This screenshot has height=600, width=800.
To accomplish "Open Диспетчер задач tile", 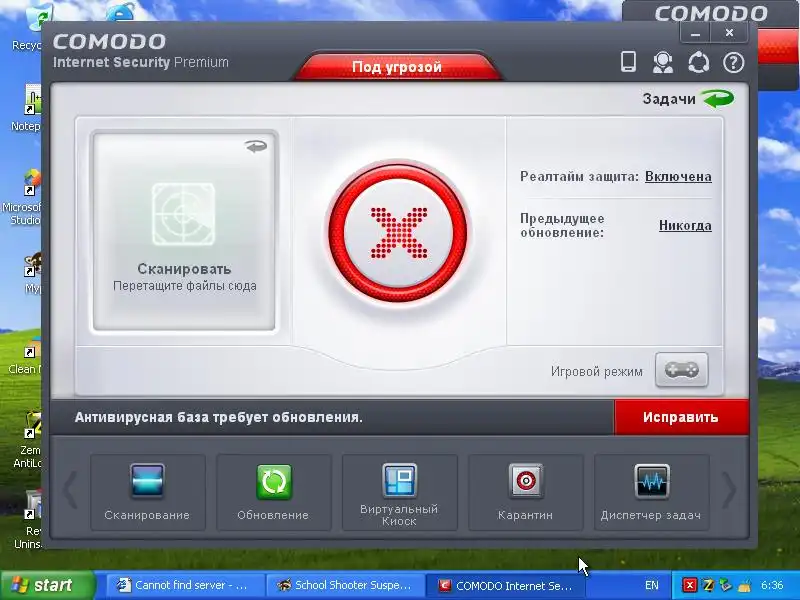I will point(652,492).
